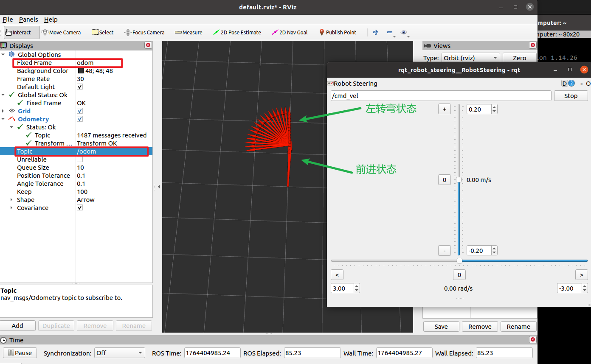591x364 pixels.
Task: Open the File menu
Action: (x=8, y=20)
